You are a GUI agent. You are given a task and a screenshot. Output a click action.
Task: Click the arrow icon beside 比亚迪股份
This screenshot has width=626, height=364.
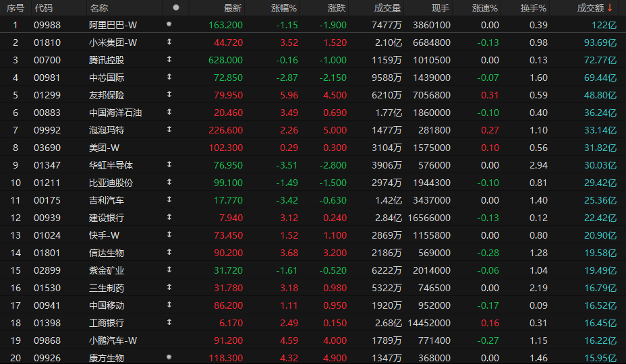point(169,182)
